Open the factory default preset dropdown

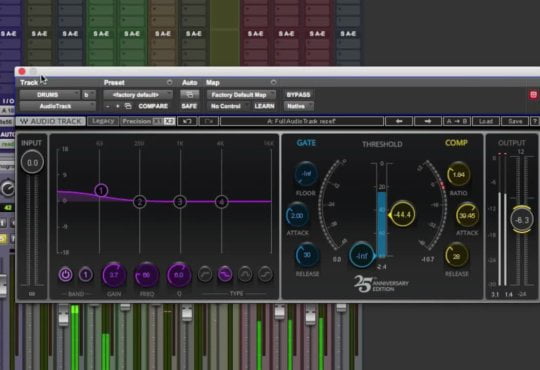coord(138,95)
